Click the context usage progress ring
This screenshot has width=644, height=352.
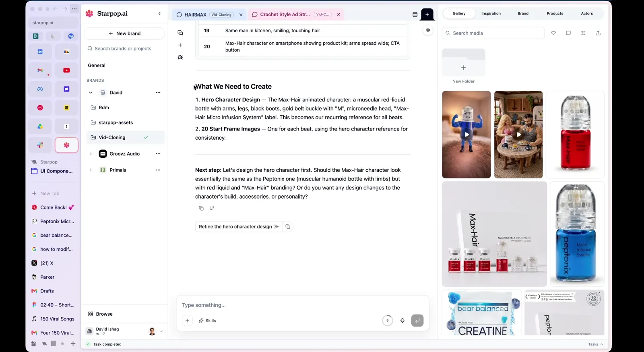coord(387,321)
